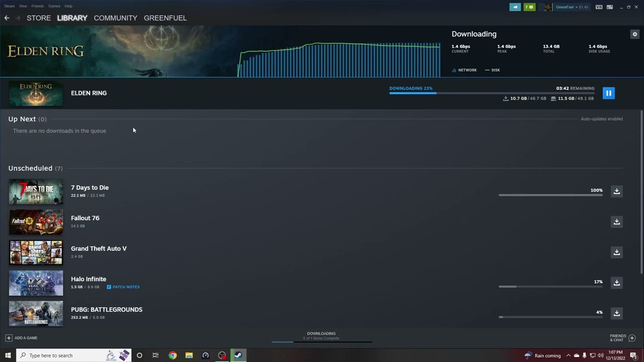Click the Elden Ring title in download row
644x362 pixels.
[89, 93]
